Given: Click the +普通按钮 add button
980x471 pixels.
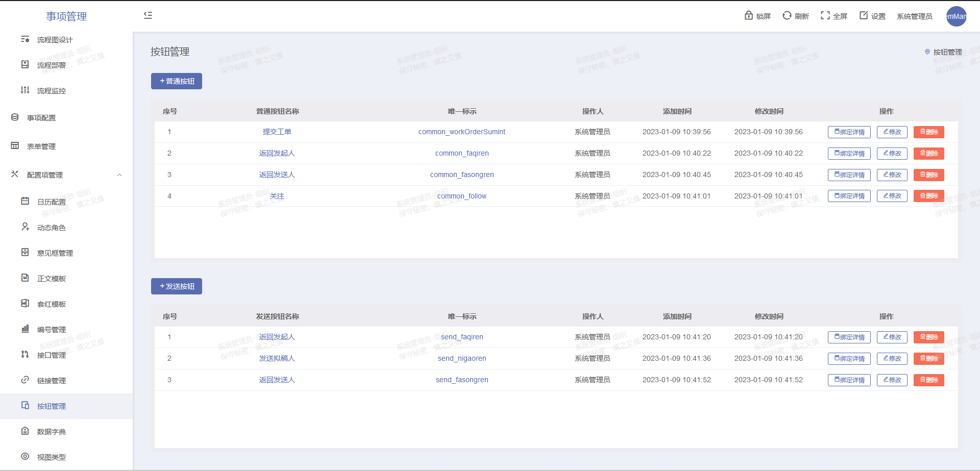Looking at the screenshot, I should [177, 81].
